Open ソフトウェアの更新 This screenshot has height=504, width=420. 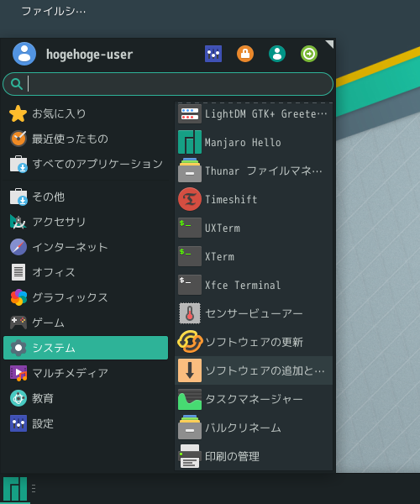pyautogui.click(x=254, y=342)
